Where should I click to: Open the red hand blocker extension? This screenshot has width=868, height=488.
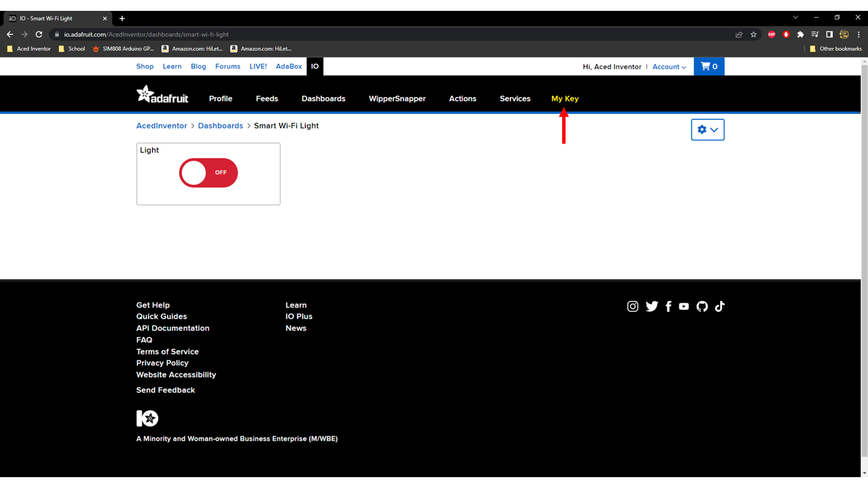coord(786,35)
